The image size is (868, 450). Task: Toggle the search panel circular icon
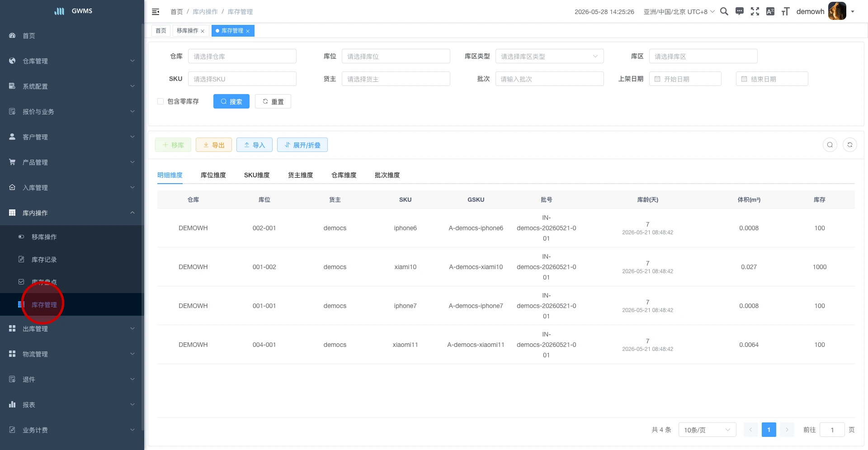(x=830, y=145)
